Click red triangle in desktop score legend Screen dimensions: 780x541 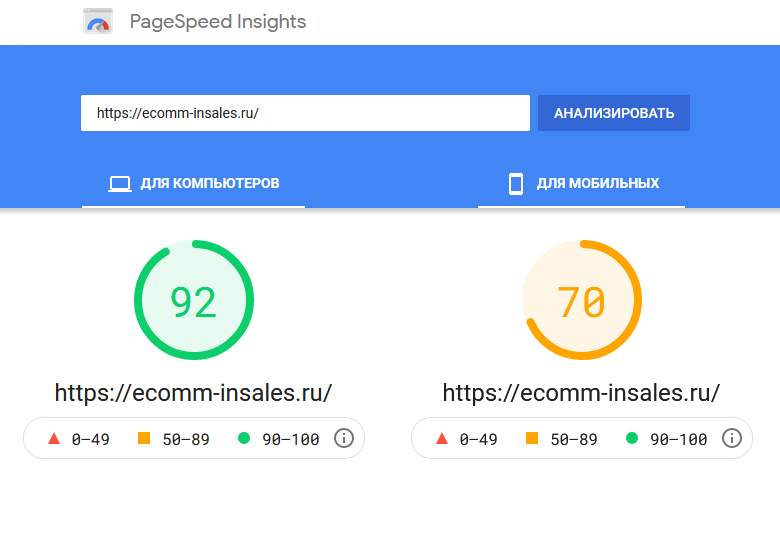53,438
